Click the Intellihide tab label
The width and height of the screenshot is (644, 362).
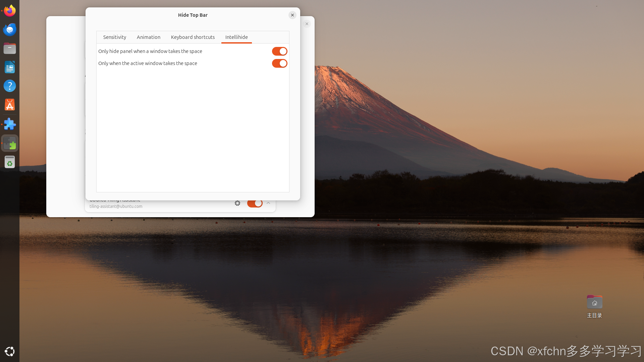click(x=236, y=37)
